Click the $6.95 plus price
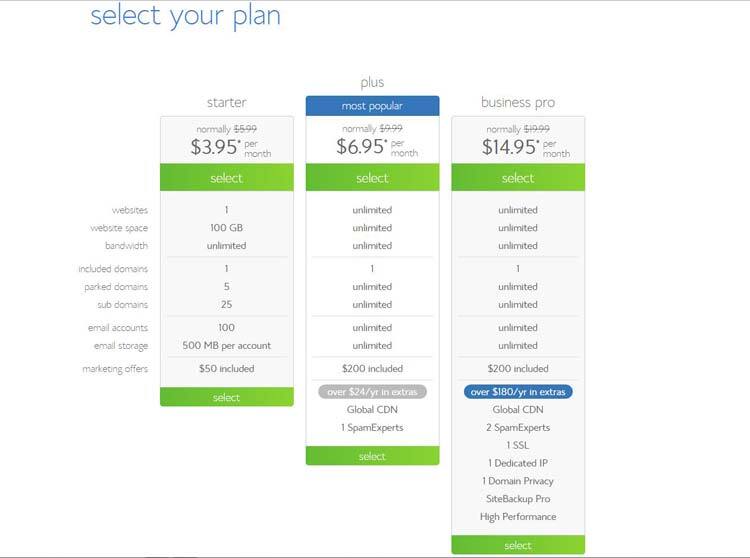This screenshot has height=558, width=750. tap(361, 146)
